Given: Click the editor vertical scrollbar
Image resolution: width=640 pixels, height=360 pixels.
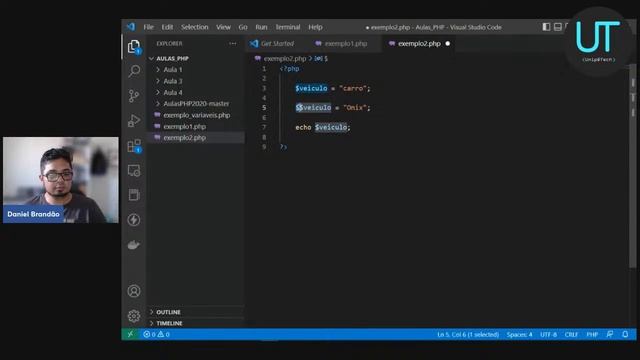Looking at the screenshot, I should (x=633, y=166).
